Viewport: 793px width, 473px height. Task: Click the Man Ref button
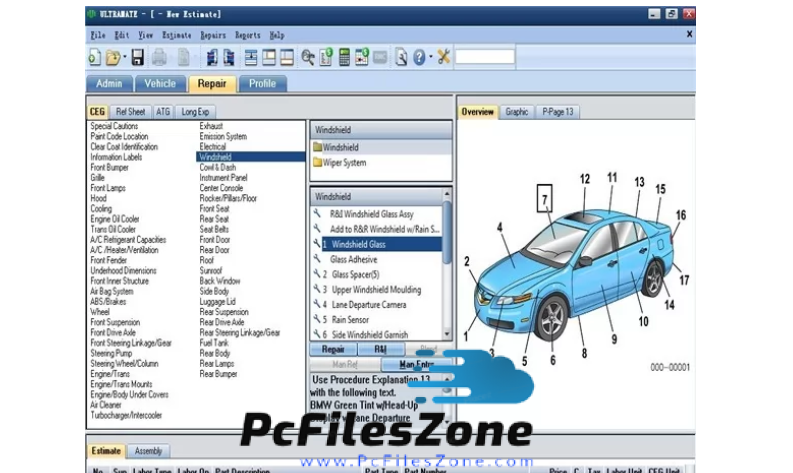(x=345, y=364)
